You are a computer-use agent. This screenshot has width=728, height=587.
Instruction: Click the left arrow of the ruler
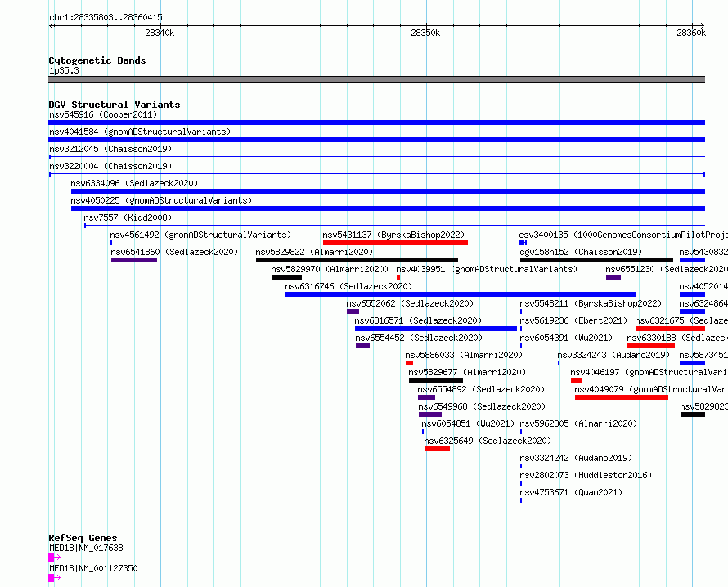click(51, 26)
